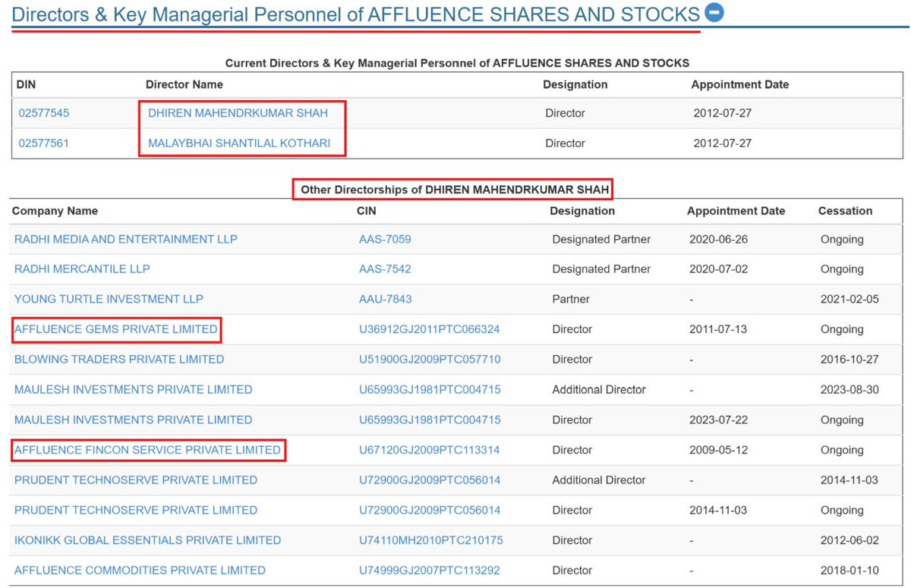Click cessation date 2016-10-27
This screenshot has height=588, width=911.
[x=850, y=360]
